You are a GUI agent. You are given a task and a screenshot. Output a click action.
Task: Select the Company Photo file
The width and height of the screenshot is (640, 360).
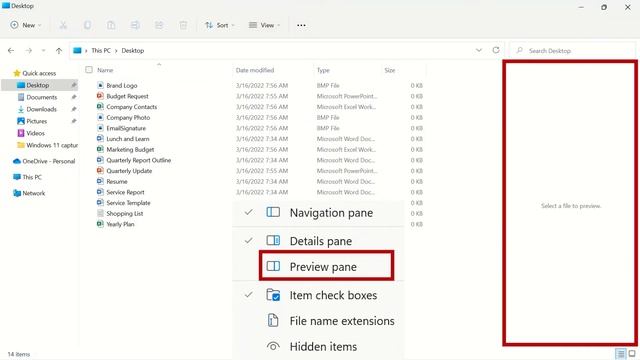click(128, 117)
